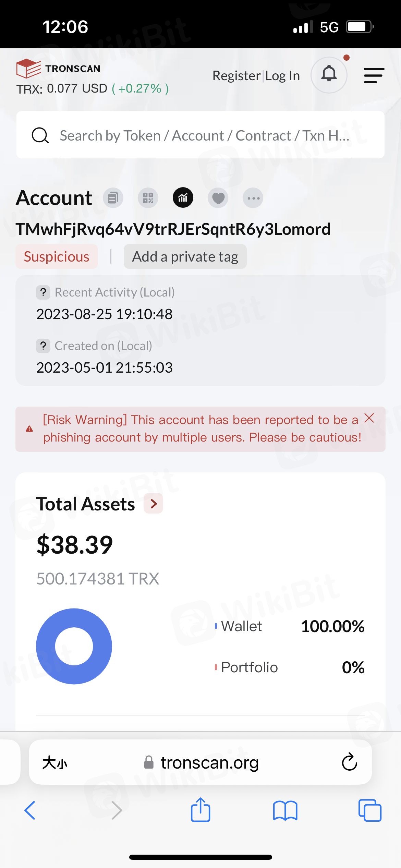Open the more options ellipsis icon

point(253,198)
